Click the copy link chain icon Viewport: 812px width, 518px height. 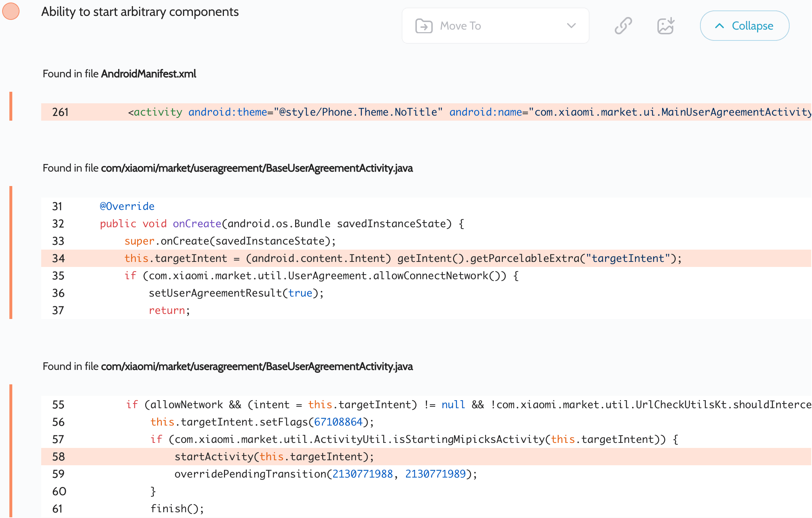[x=623, y=26]
